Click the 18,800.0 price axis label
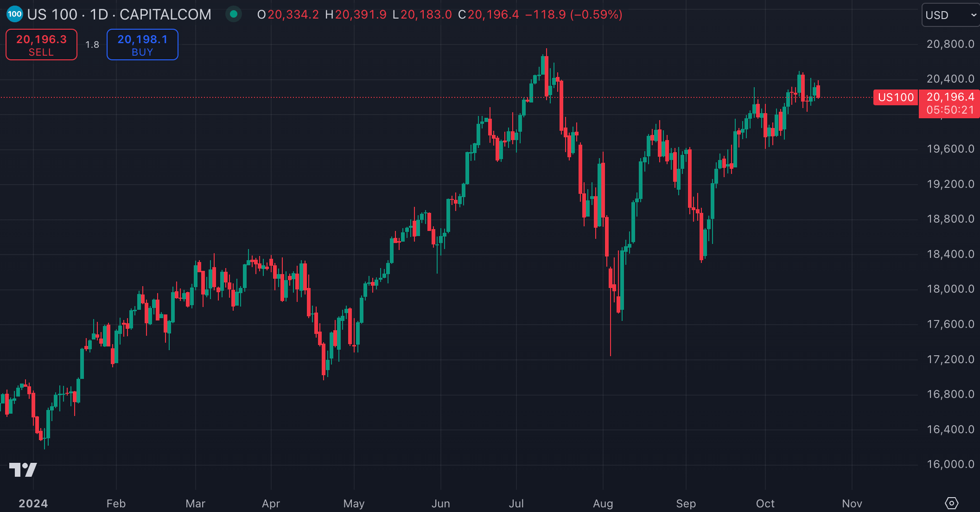980x512 pixels. [x=950, y=219]
